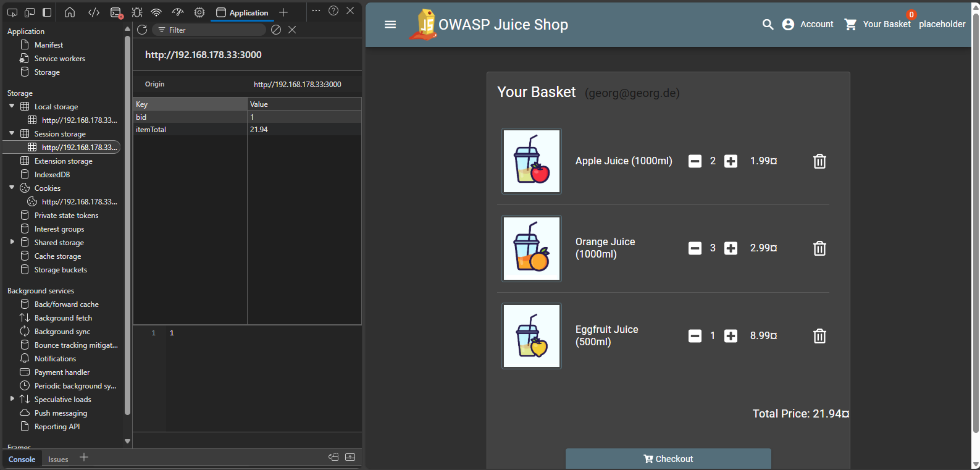Screen dimensions: 980x470
Task: Type in the storage Filter field
Action: pos(213,30)
